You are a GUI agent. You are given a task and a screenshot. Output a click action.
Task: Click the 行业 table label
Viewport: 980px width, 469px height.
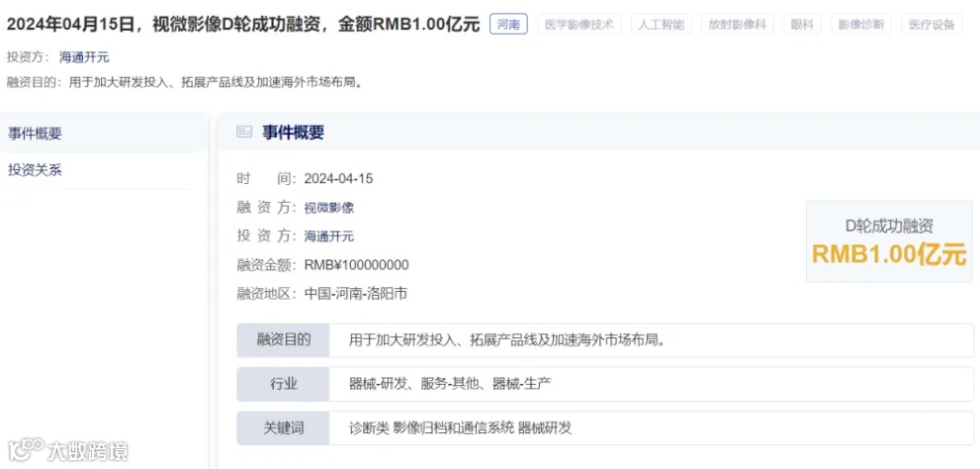tap(283, 384)
